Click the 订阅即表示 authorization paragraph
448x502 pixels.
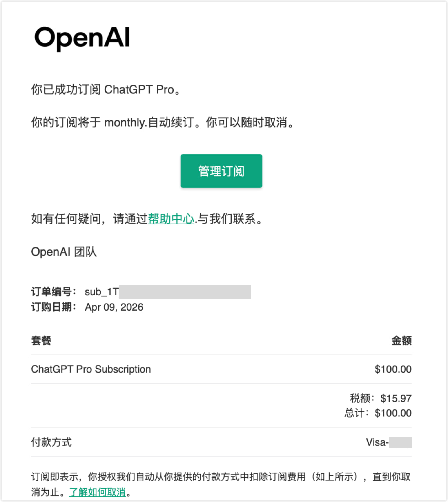pyautogui.click(x=220, y=477)
